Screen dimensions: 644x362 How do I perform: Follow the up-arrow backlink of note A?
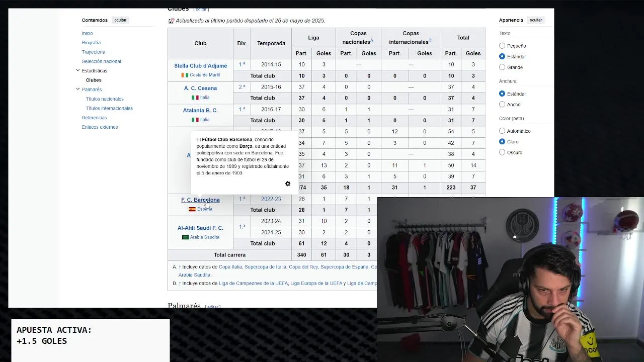(180, 267)
